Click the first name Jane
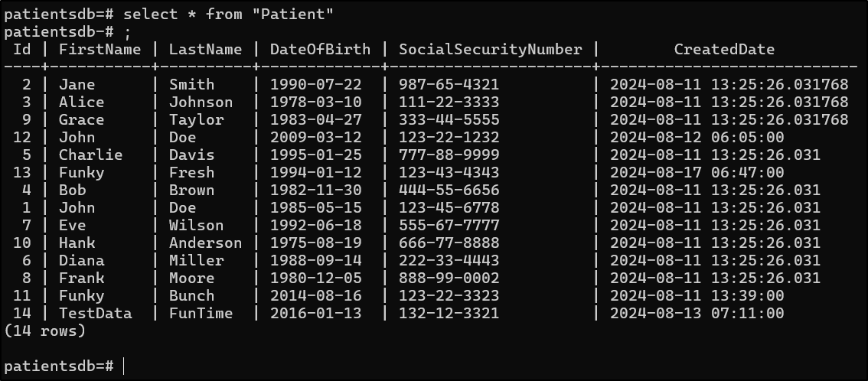The image size is (868, 381). [x=77, y=85]
